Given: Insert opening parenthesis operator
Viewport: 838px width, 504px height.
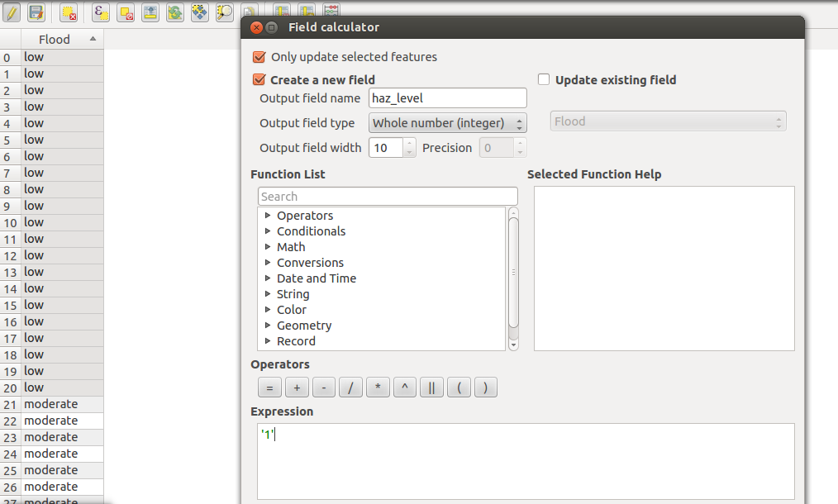Looking at the screenshot, I should point(459,388).
